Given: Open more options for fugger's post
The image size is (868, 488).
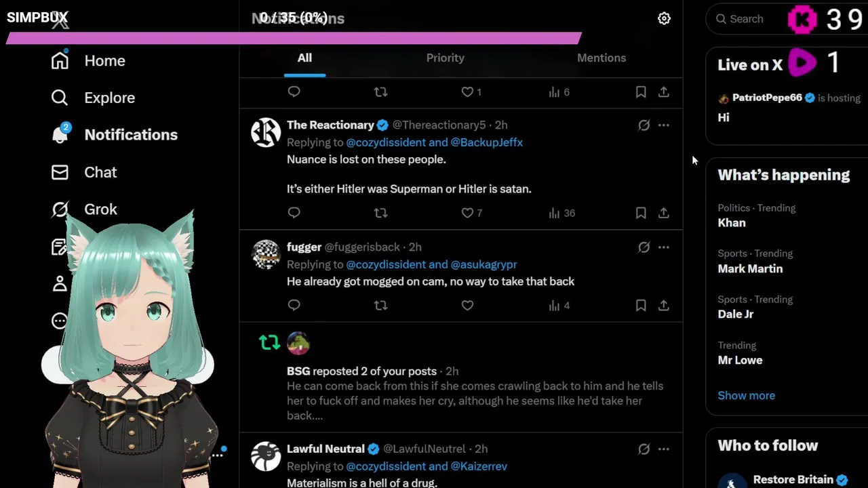Looking at the screenshot, I should (664, 247).
